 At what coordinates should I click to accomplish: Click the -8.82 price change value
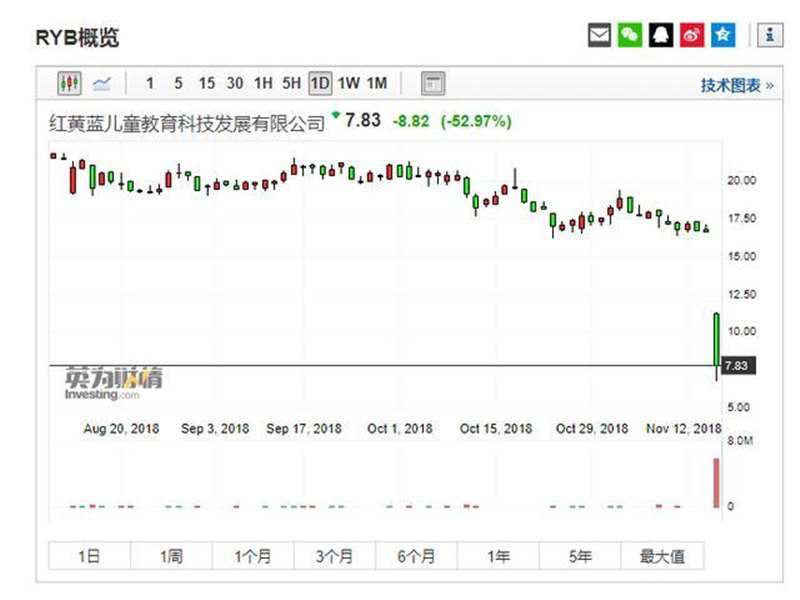click(x=411, y=121)
